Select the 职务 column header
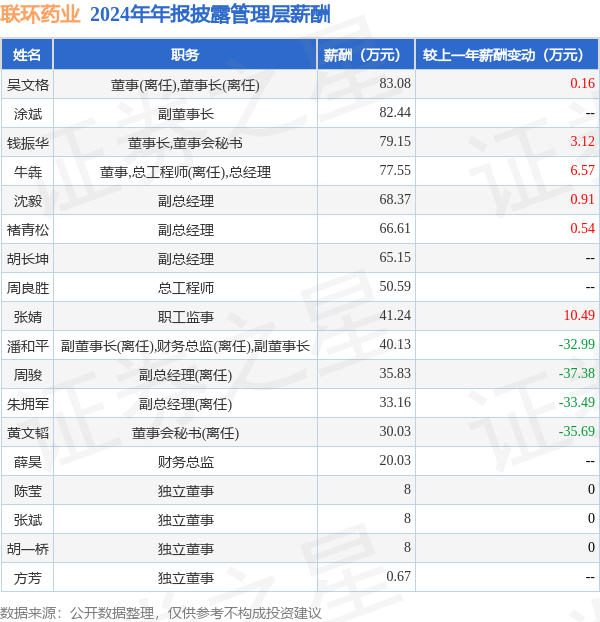Image resolution: width=600 pixels, height=622 pixels. point(185,55)
